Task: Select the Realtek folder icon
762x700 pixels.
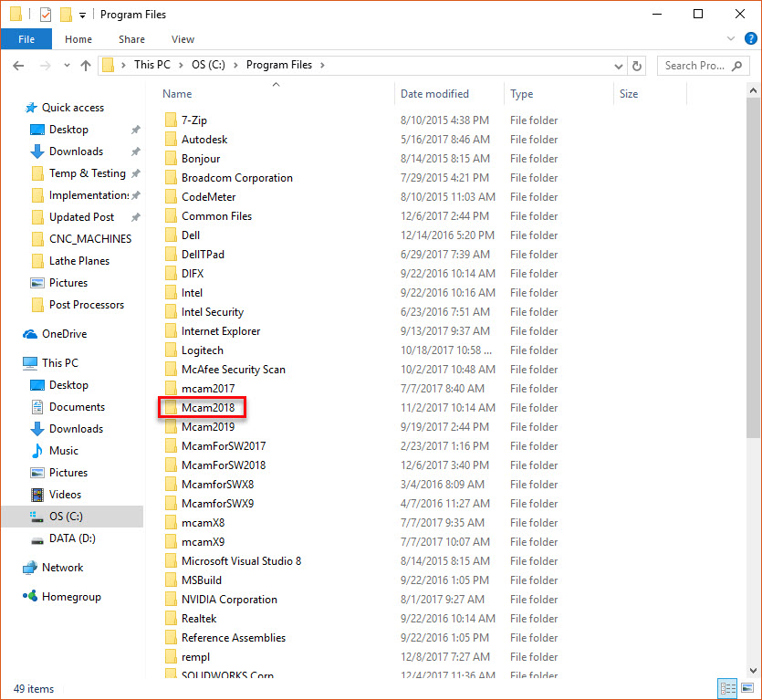Action: coord(171,619)
